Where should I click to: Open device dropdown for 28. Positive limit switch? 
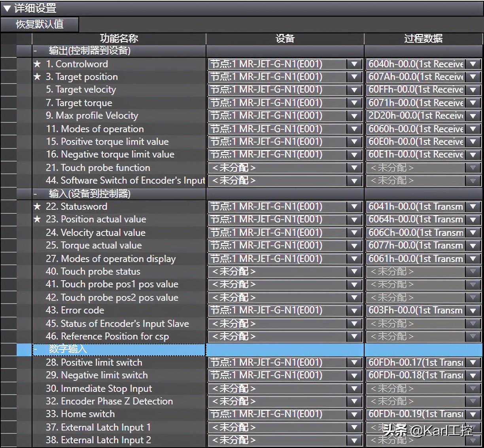pyautogui.click(x=354, y=363)
